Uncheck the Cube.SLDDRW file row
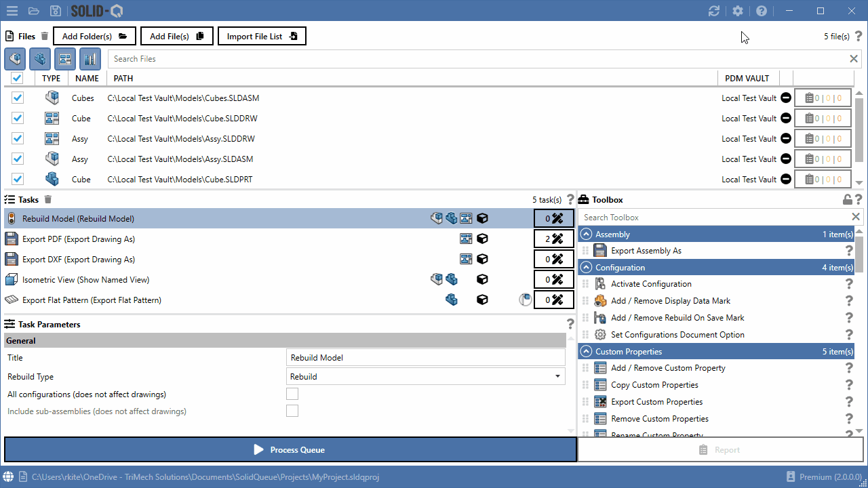The height and width of the screenshot is (488, 868). [18, 118]
